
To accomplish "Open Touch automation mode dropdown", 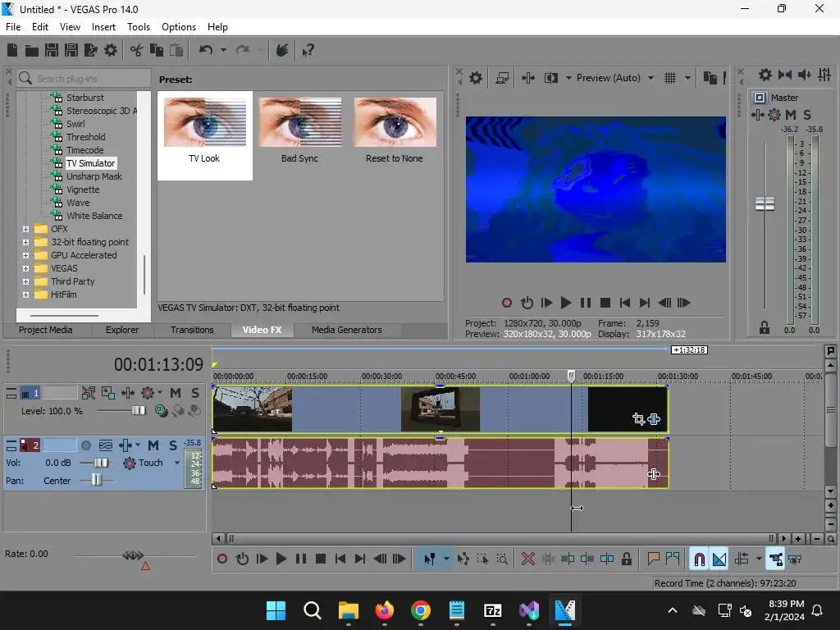I will [x=177, y=463].
